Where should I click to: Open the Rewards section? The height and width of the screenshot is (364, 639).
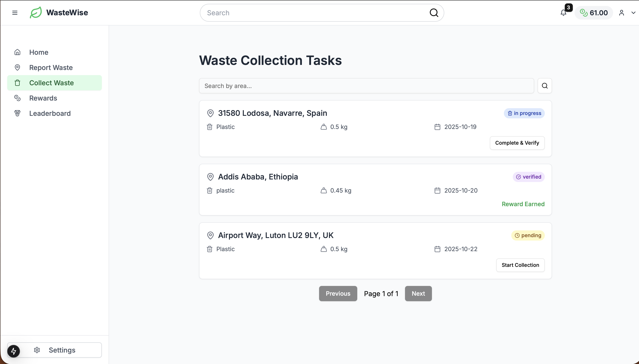tap(43, 98)
